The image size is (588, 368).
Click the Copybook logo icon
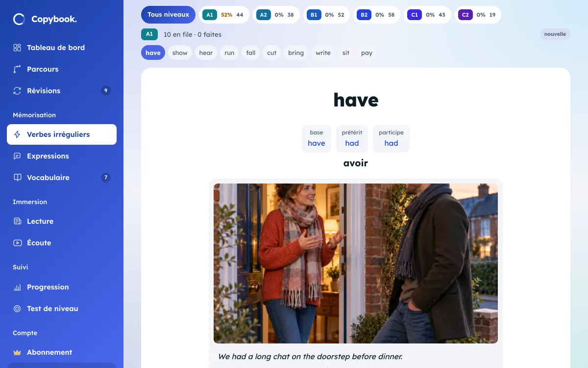click(x=19, y=19)
